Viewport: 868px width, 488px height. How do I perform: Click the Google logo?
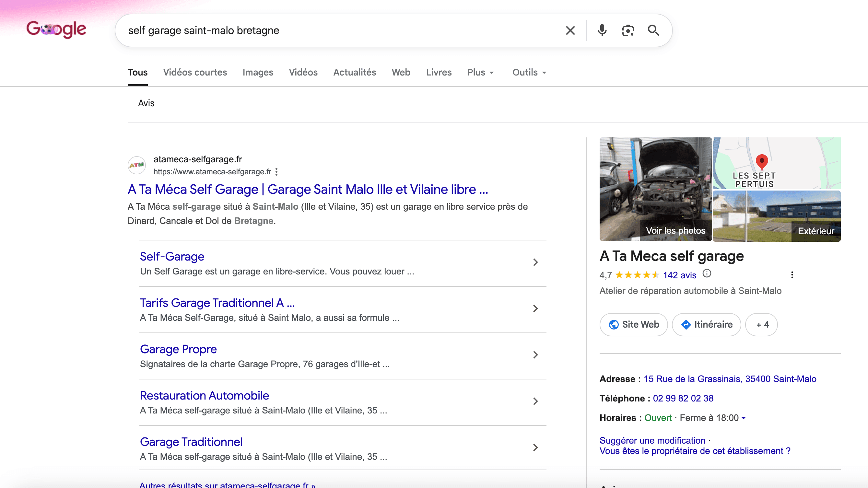click(x=56, y=29)
